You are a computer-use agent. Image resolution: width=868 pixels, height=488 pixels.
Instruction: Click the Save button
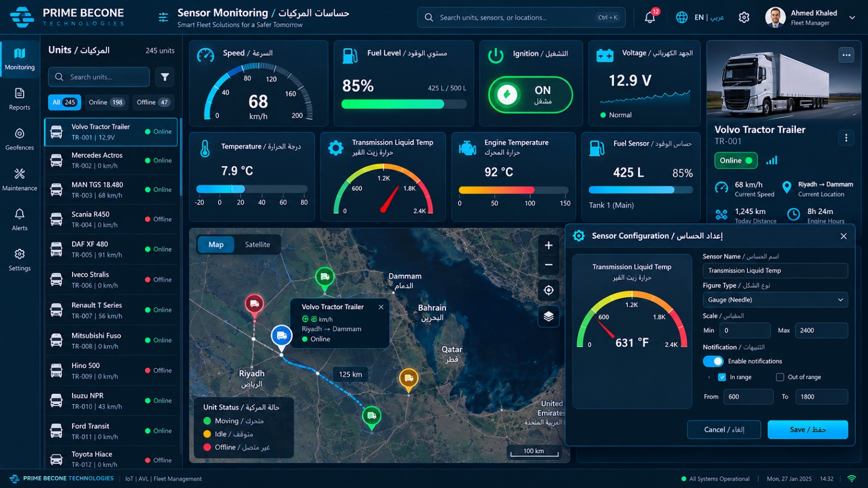click(x=807, y=429)
